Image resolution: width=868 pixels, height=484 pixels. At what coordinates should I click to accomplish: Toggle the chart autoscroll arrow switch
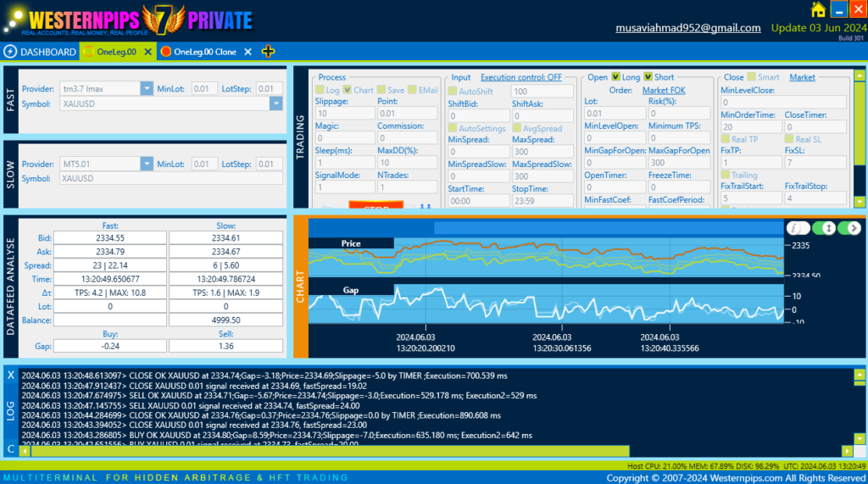[x=849, y=228]
